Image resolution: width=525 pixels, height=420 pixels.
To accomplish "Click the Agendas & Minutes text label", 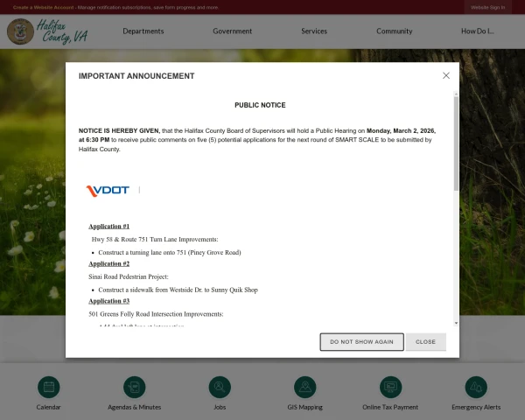I will tap(134, 407).
